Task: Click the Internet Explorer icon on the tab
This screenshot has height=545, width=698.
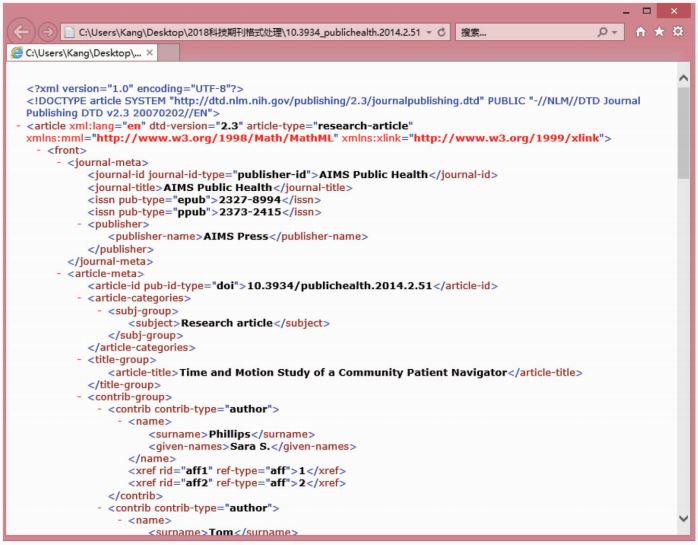Action: [17, 53]
